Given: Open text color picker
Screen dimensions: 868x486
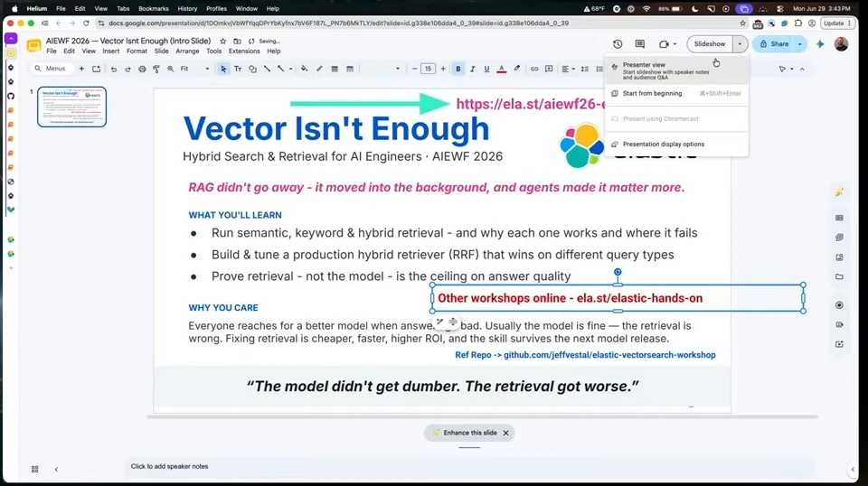Looking at the screenshot, I should point(502,70).
